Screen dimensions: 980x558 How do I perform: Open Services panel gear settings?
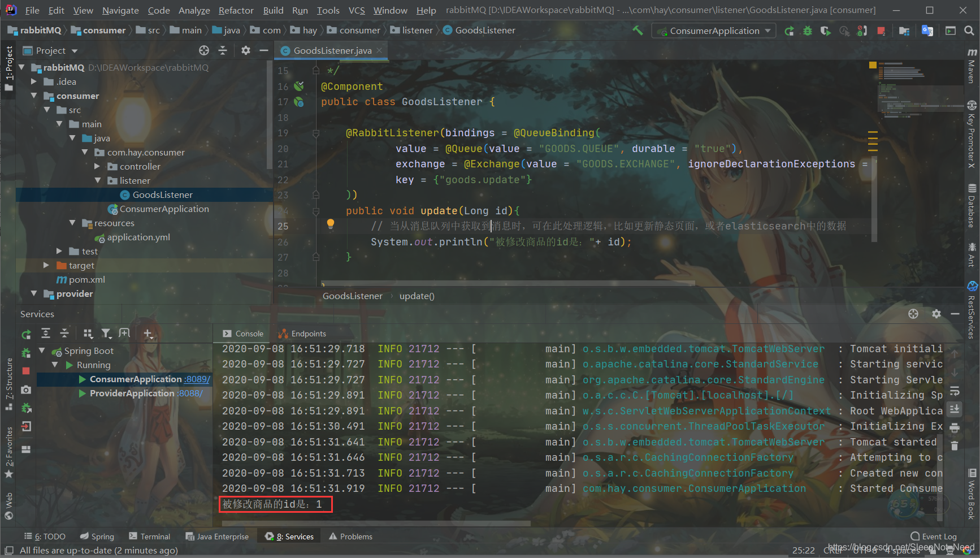[936, 314]
